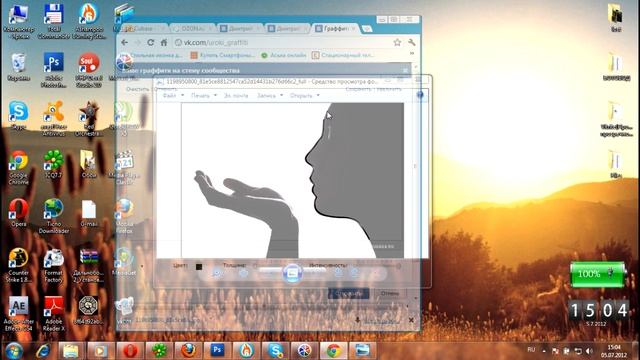The image size is (640, 360).
Task: Open new tab button in Chrome
Action: [367, 29]
